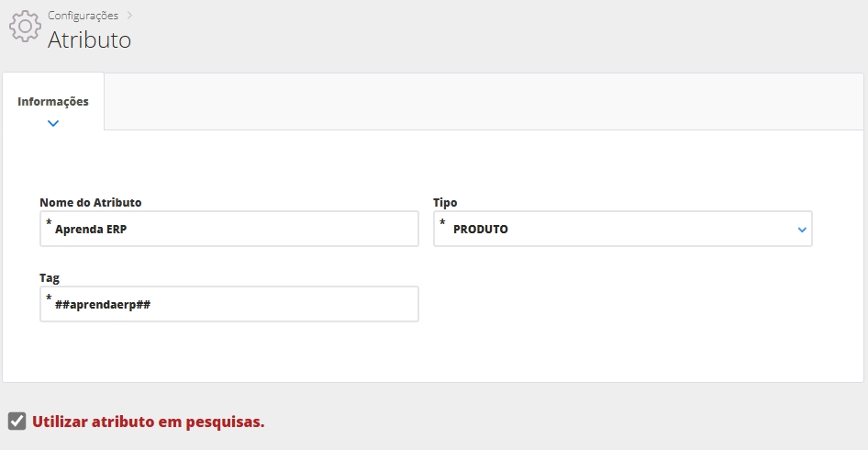
Task: Switch to the Informações tab
Action: (x=53, y=101)
